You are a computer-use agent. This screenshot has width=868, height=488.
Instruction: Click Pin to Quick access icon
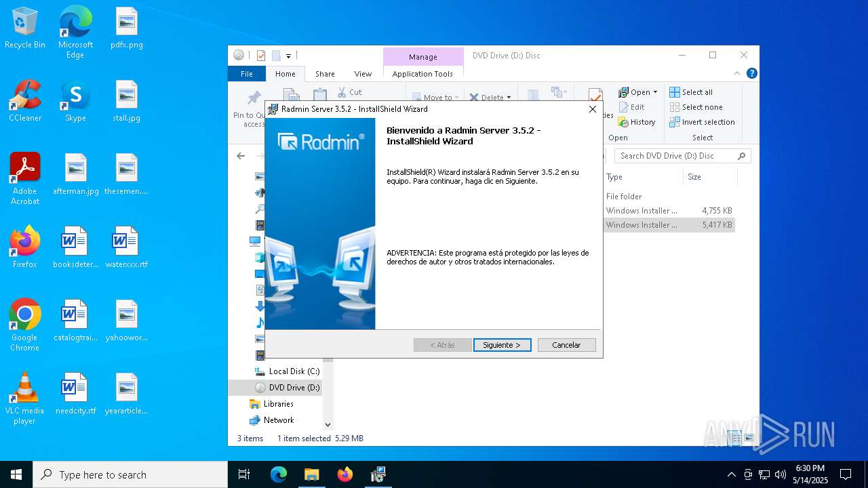tap(254, 98)
